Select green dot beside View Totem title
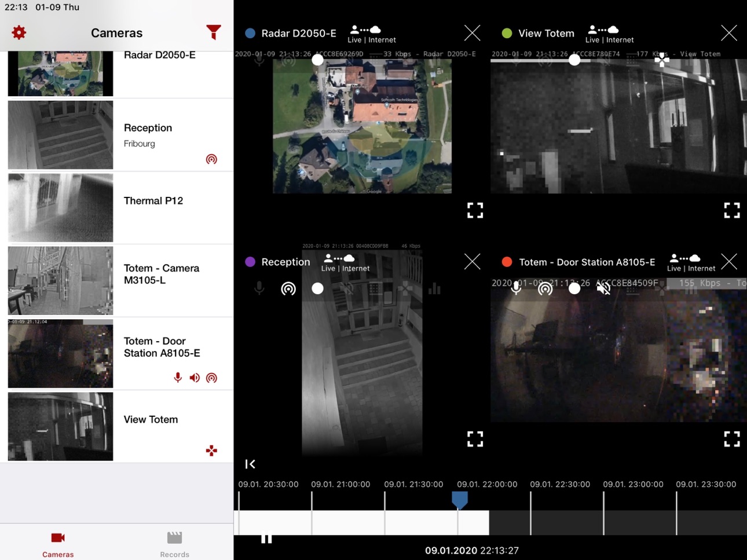This screenshot has height=560, width=747. point(507,33)
